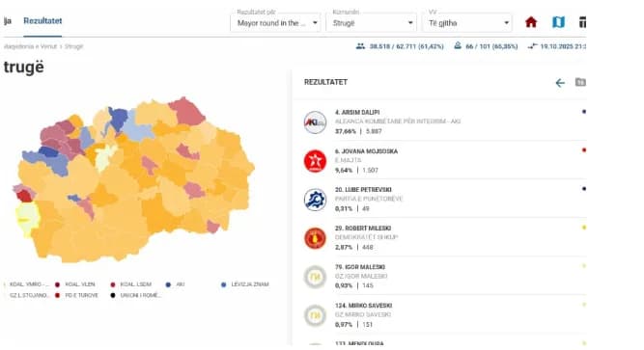Click the polling stations processed icon
This screenshot has width=644, height=350.
tap(458, 46)
